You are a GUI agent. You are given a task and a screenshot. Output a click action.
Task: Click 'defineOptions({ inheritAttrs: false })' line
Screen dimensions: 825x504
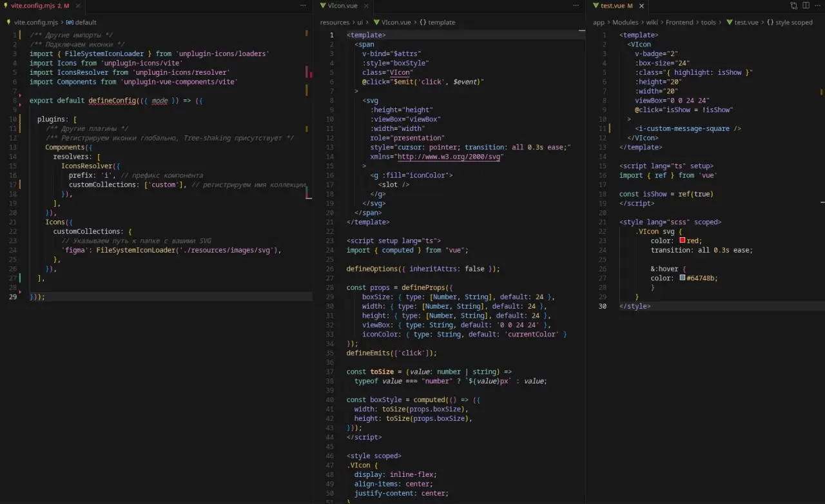coord(423,269)
